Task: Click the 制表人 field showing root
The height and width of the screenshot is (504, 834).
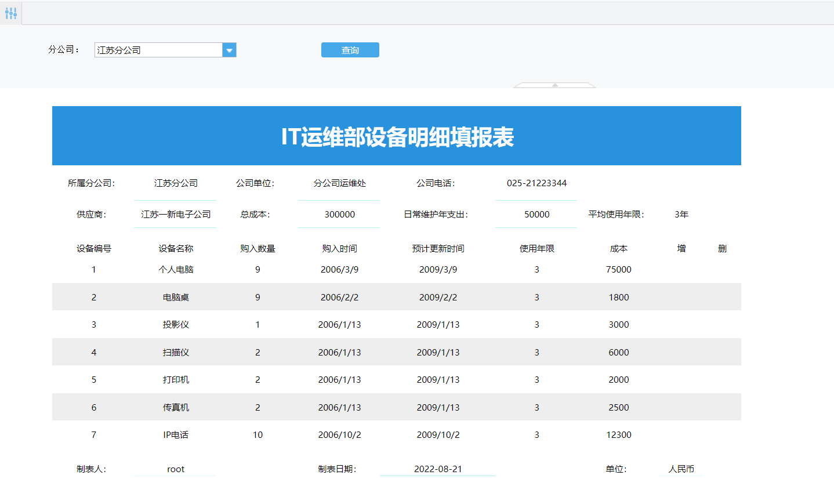Action: click(175, 469)
